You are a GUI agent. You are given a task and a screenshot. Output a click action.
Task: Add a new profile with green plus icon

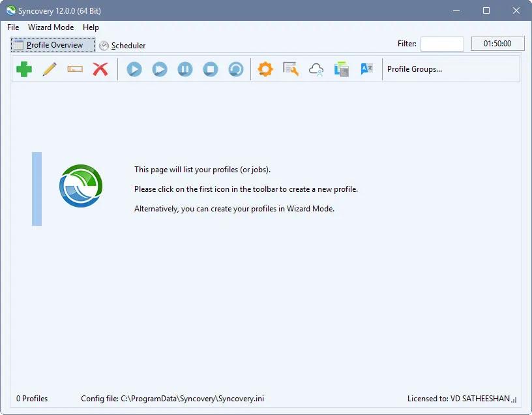24,69
